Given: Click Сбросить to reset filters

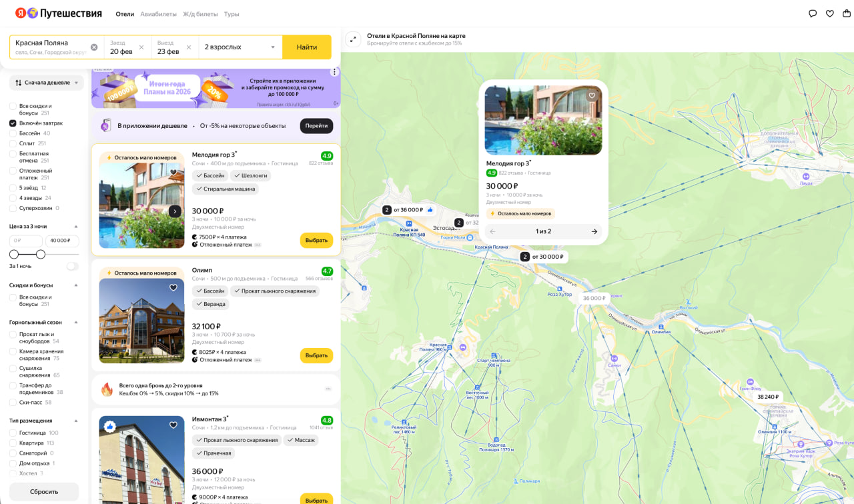Looking at the screenshot, I should coord(44,491).
